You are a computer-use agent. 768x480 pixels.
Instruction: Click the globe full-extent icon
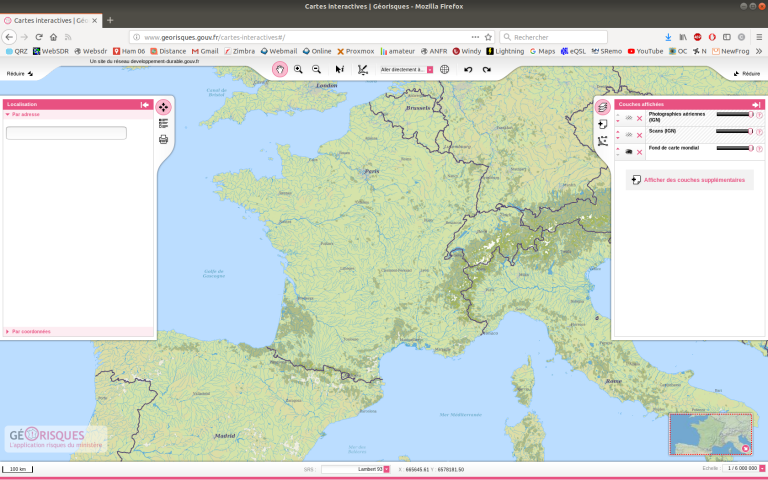point(445,69)
